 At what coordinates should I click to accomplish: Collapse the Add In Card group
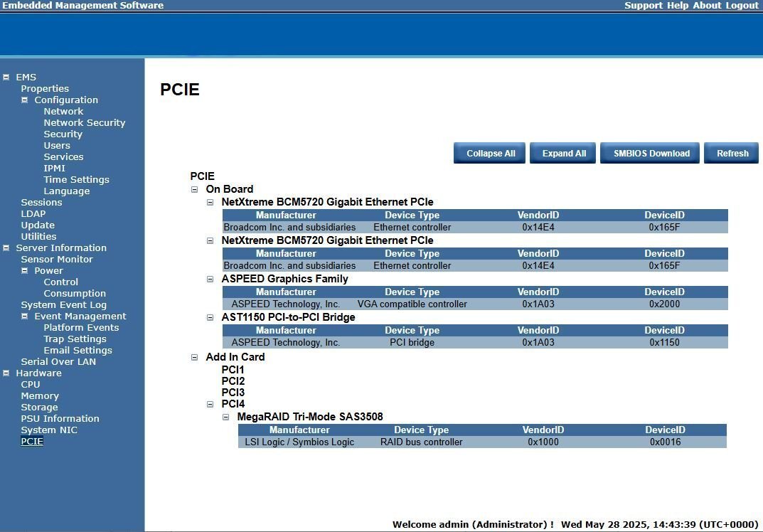[x=195, y=357]
